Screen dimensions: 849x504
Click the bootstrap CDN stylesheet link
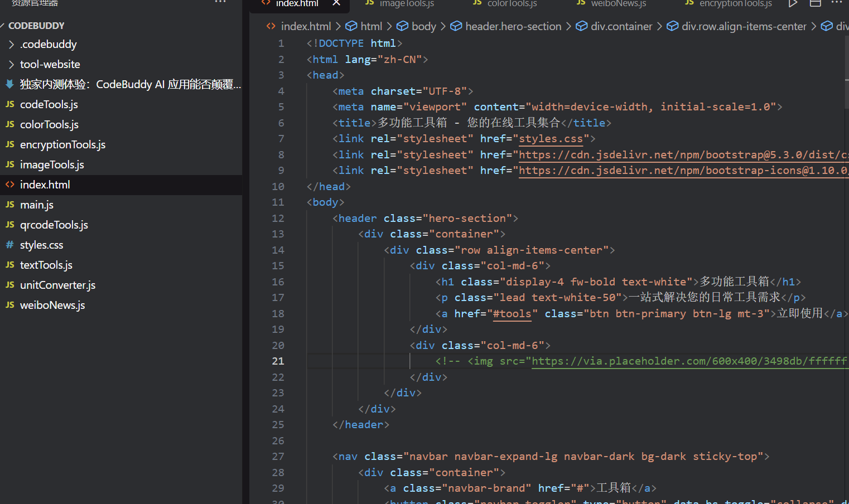point(669,154)
